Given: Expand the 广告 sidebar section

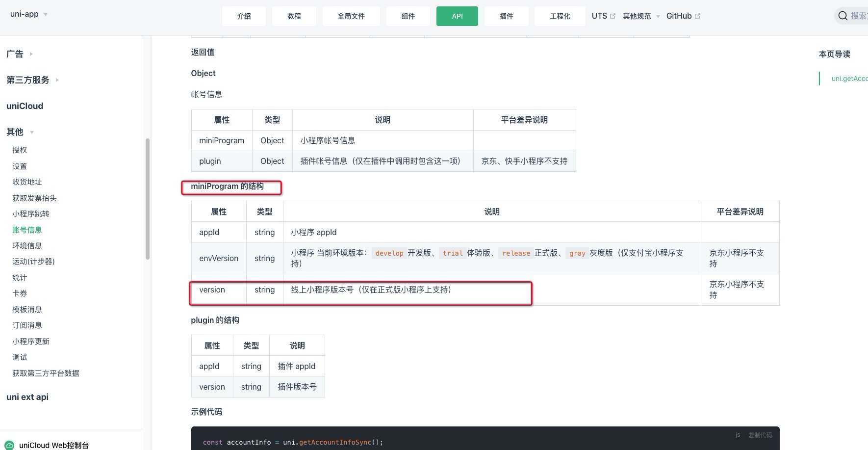Looking at the screenshot, I should pyautogui.click(x=20, y=54).
